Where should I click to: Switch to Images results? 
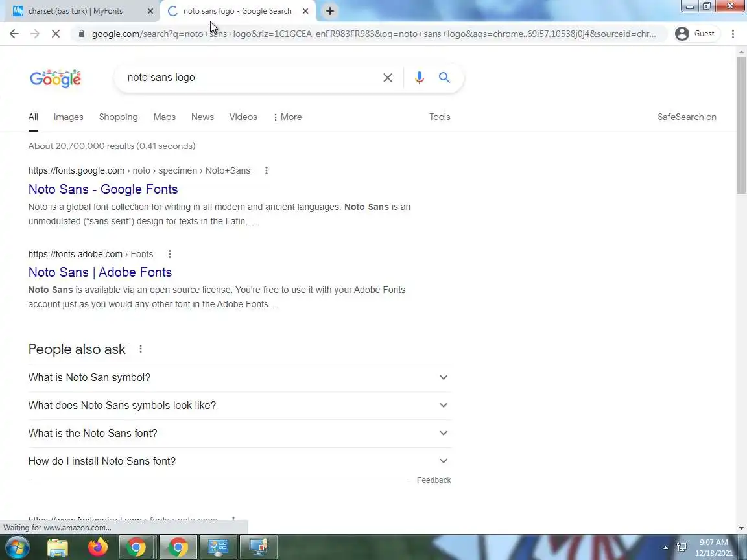[68, 117]
